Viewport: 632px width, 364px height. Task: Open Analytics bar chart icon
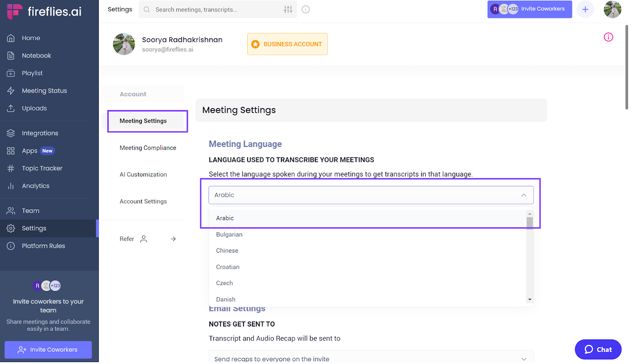pyautogui.click(x=11, y=186)
